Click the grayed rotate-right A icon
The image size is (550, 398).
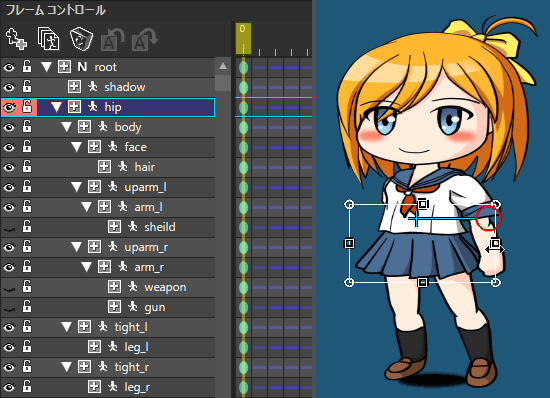[x=145, y=39]
